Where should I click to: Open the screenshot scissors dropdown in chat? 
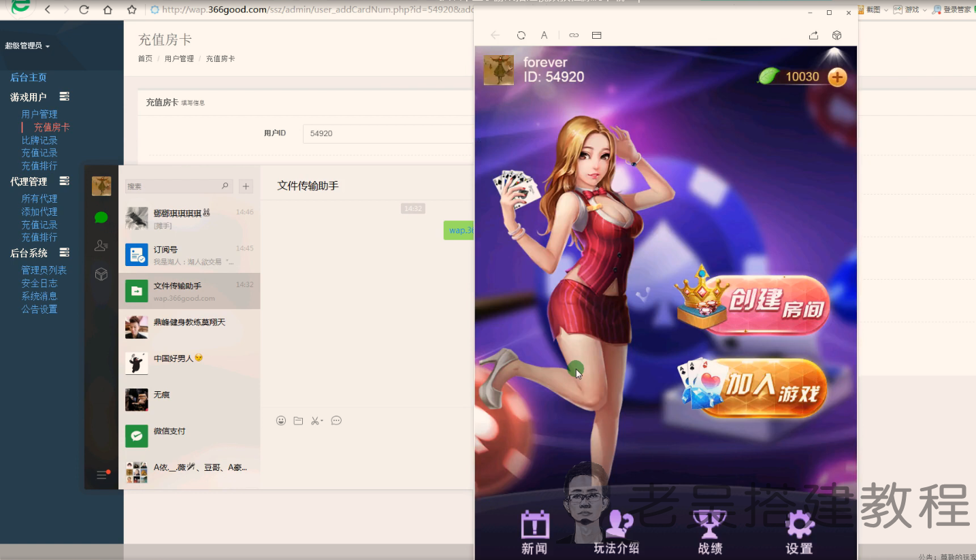[316, 421]
